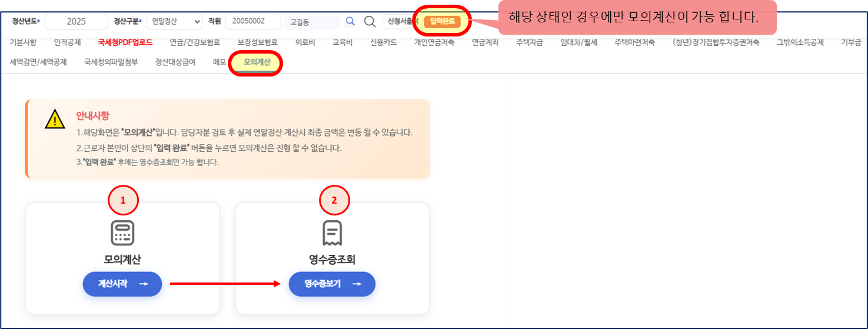Click the calculator icon in the 모의계산 card
The image size is (868, 329).
pos(123,233)
